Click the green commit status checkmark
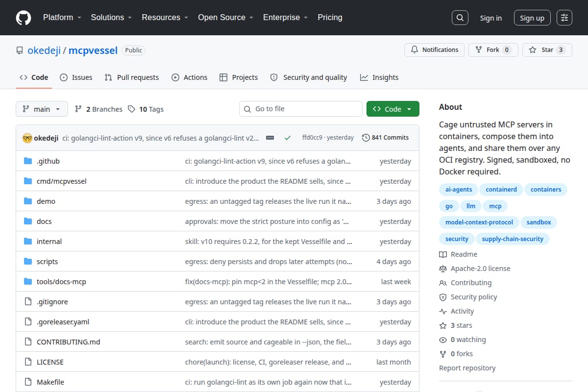The height and width of the screenshot is (392, 588). click(288, 138)
